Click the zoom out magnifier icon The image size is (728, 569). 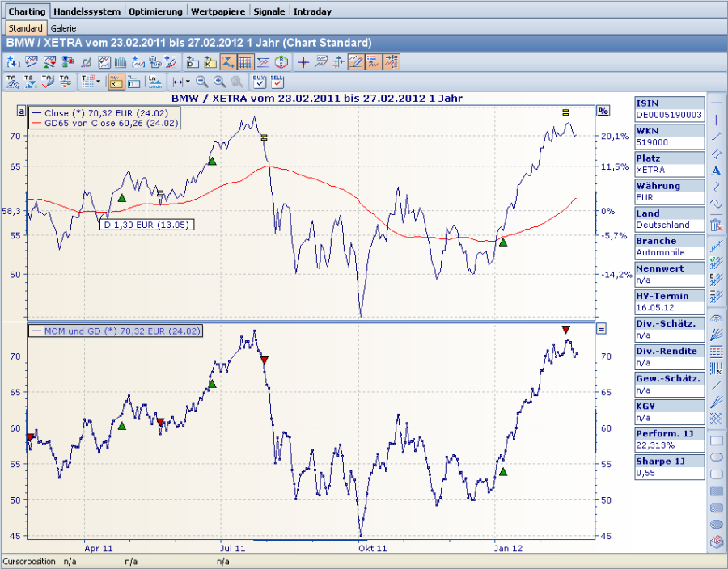coord(202,82)
